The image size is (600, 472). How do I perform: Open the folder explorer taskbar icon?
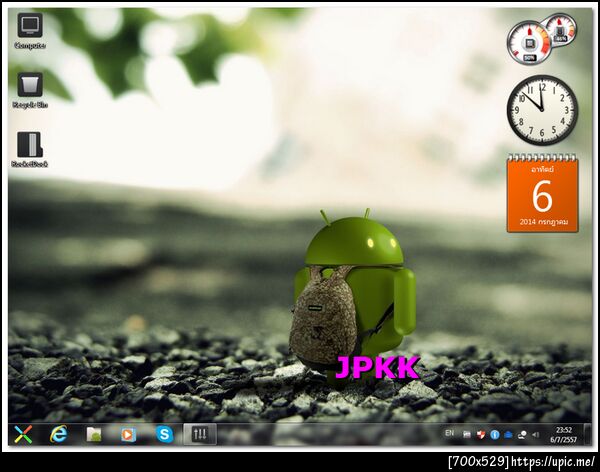(94, 434)
